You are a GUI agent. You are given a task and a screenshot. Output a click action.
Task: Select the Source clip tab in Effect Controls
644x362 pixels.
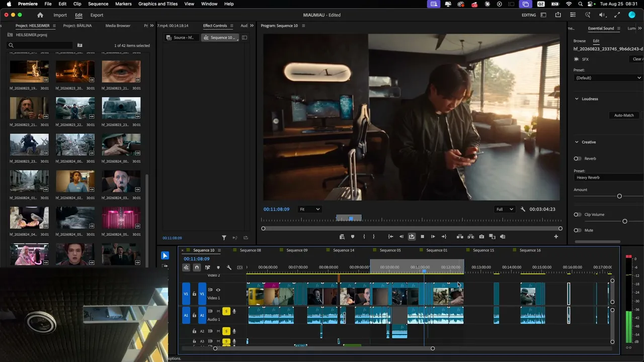pos(183,38)
